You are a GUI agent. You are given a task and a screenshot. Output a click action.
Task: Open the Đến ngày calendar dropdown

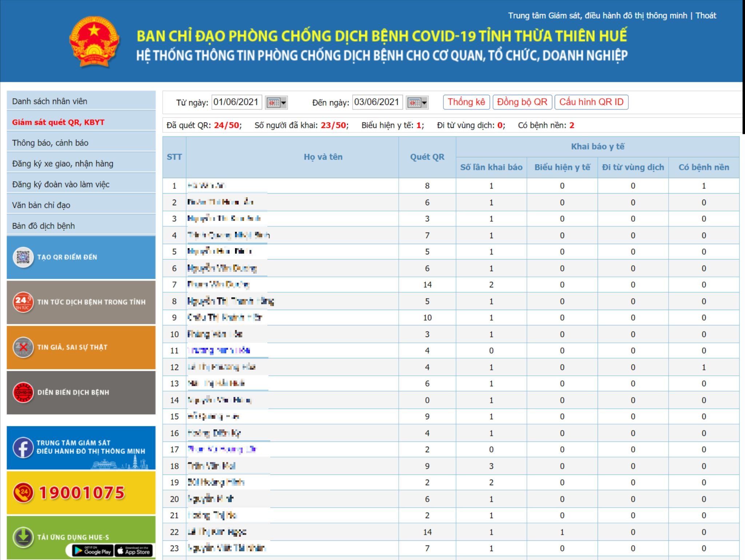pyautogui.click(x=417, y=103)
